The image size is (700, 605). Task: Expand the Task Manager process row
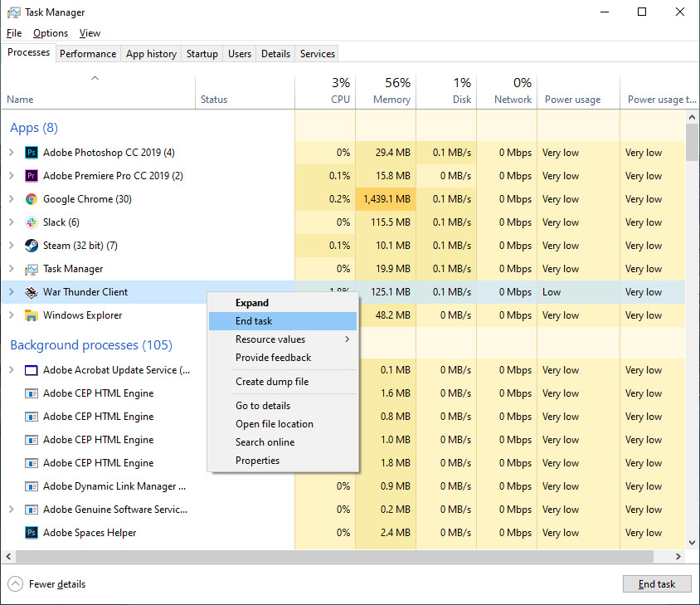(12, 269)
